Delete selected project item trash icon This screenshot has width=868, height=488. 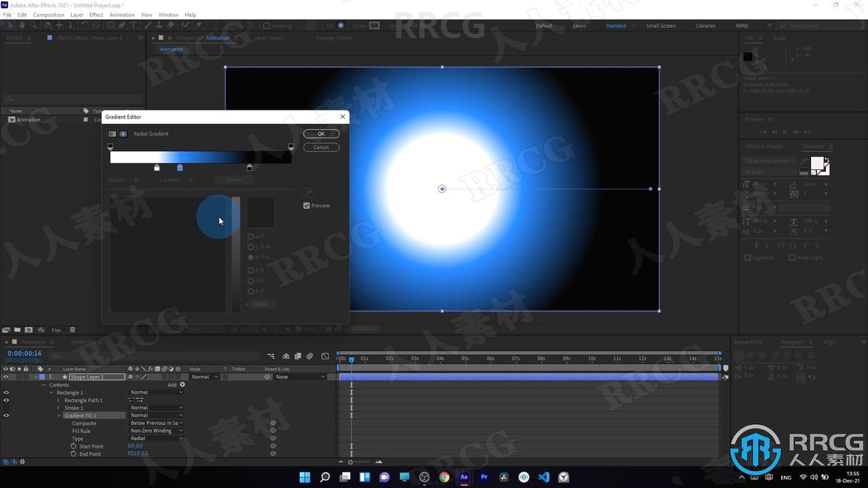coord(73,330)
